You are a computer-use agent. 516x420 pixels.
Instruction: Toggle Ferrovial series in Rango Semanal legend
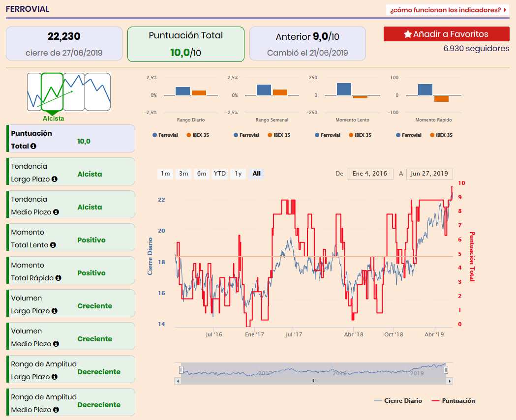pos(246,135)
